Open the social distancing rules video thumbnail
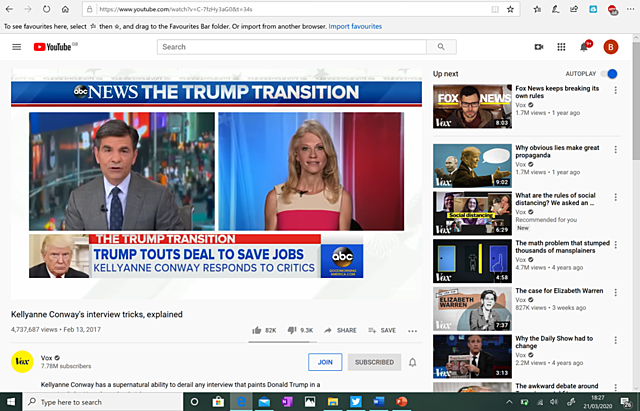This screenshot has height=411, width=640. pyautogui.click(x=472, y=213)
